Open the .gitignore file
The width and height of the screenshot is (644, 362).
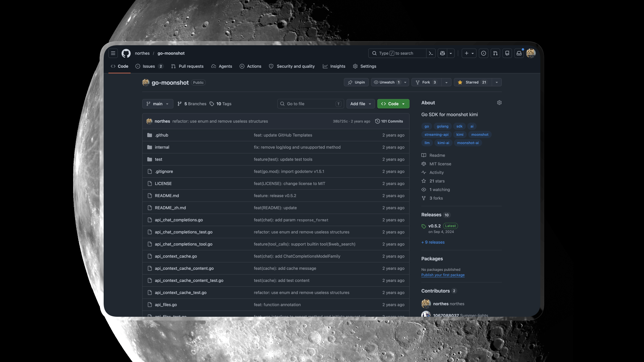164,172
